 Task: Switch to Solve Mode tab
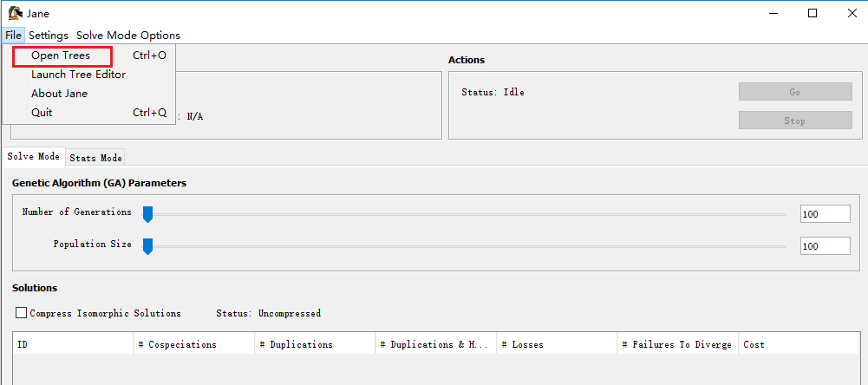click(x=33, y=156)
